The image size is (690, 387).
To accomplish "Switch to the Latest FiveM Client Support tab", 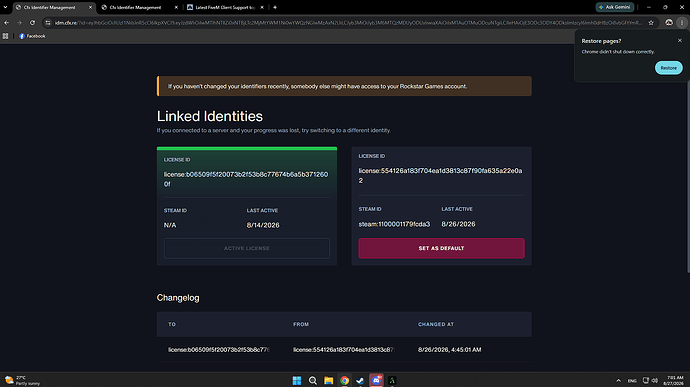I will tap(224, 7).
